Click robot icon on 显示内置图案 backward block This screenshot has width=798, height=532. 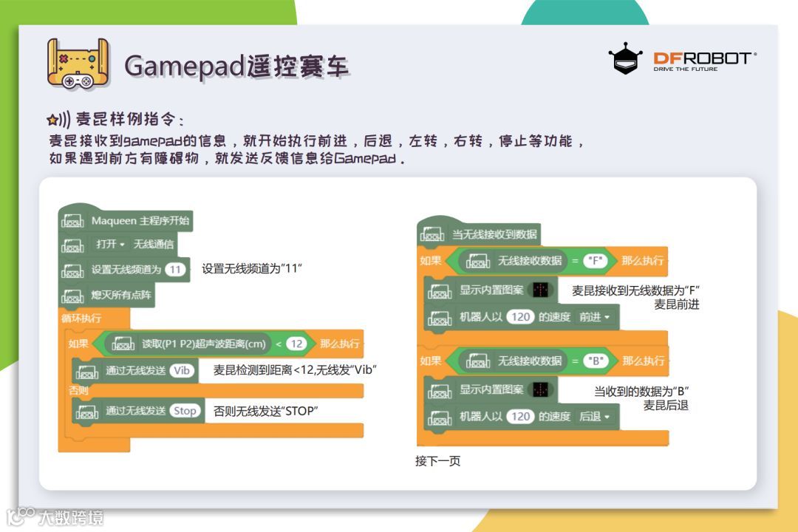click(440, 390)
